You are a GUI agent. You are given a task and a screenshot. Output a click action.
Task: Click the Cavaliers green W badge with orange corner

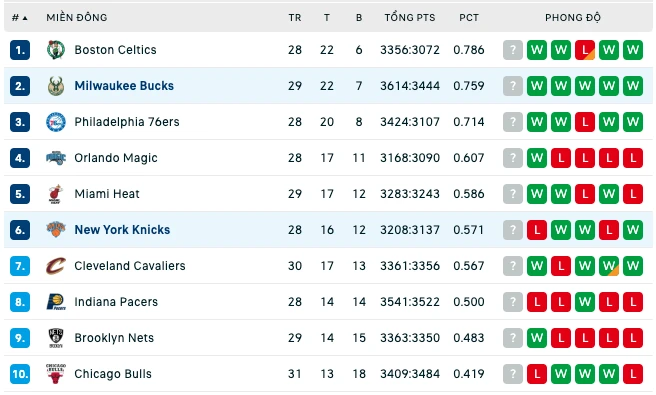[x=609, y=266]
